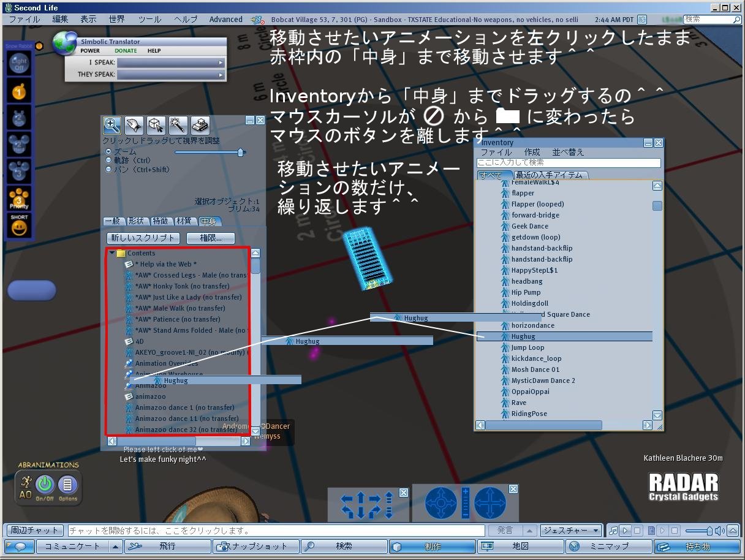745x560 pixels.
Task: Select the 軌跡 (Ctrl) radio button
Action: pyautogui.click(x=109, y=161)
